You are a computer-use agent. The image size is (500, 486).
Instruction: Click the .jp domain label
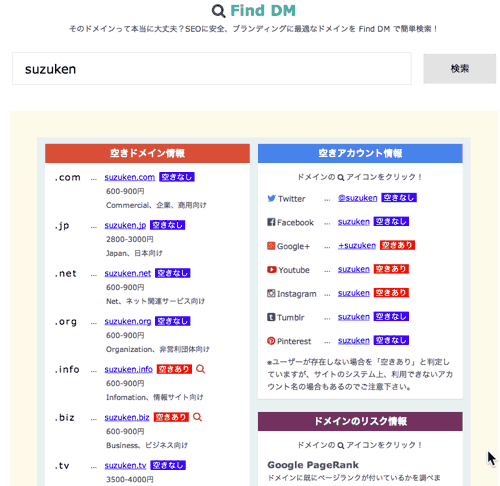point(62,226)
